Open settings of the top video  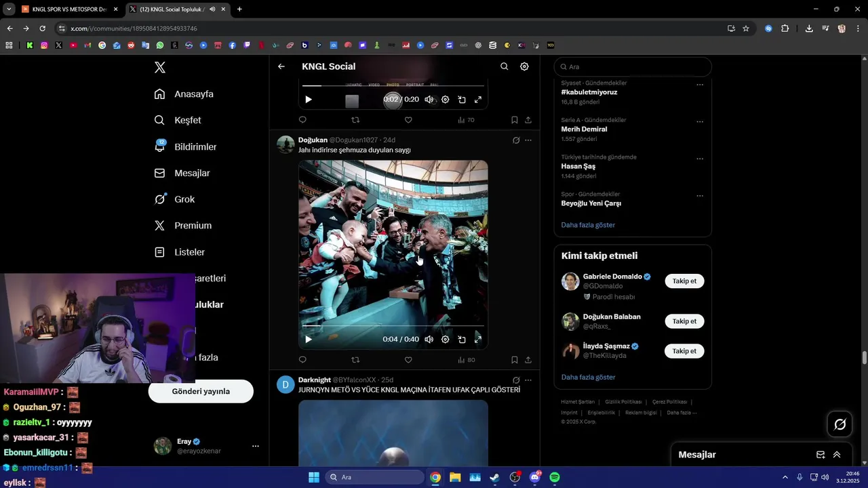(x=445, y=100)
